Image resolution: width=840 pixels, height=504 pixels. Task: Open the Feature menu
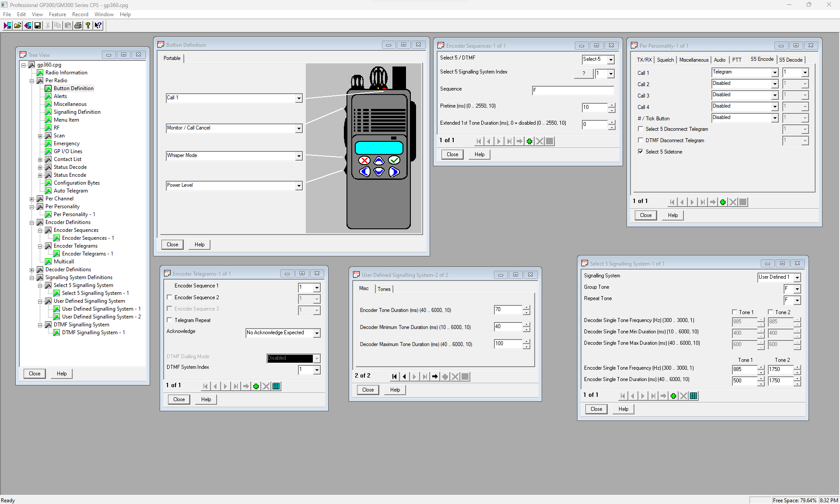pyautogui.click(x=57, y=14)
